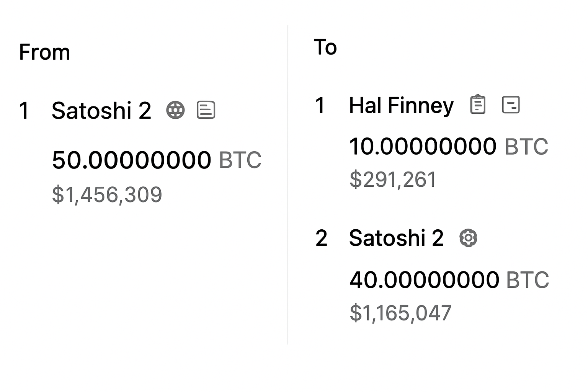Open the gear icon beside Satoshi 2 recipient

(x=468, y=238)
